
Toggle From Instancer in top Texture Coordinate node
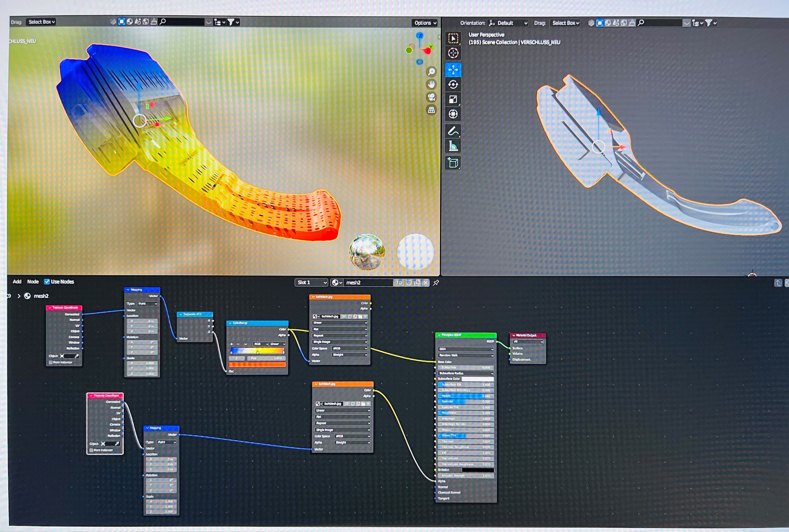click(x=51, y=362)
